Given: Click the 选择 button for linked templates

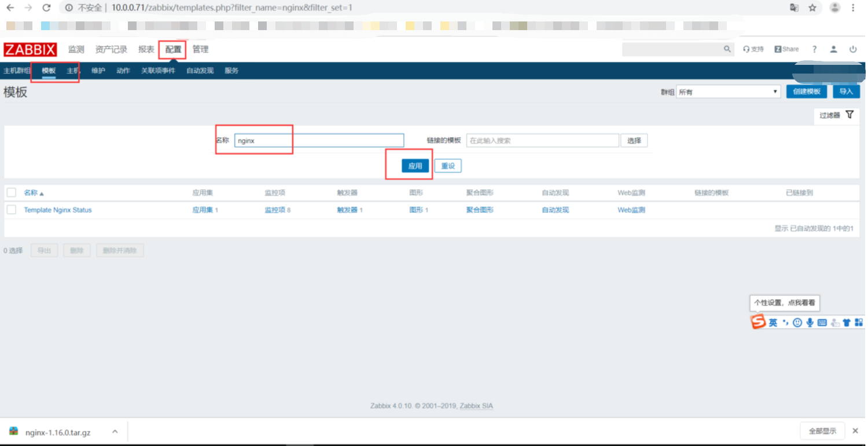Looking at the screenshot, I should tap(634, 140).
